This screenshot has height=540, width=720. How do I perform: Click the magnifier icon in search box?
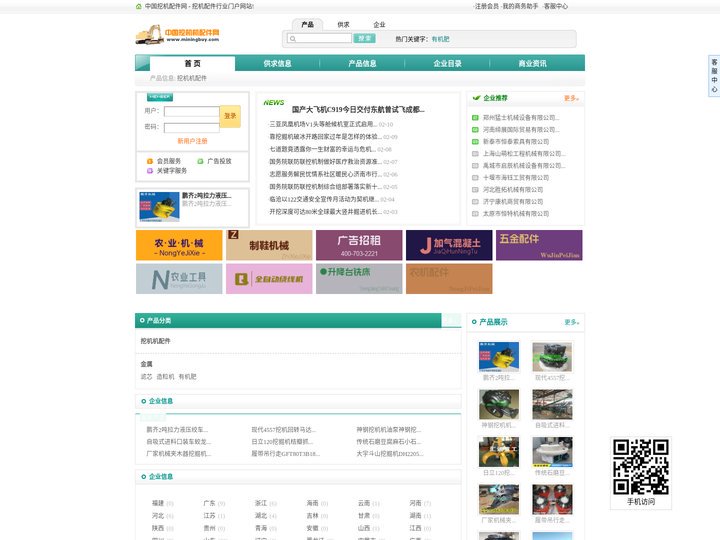point(292,39)
